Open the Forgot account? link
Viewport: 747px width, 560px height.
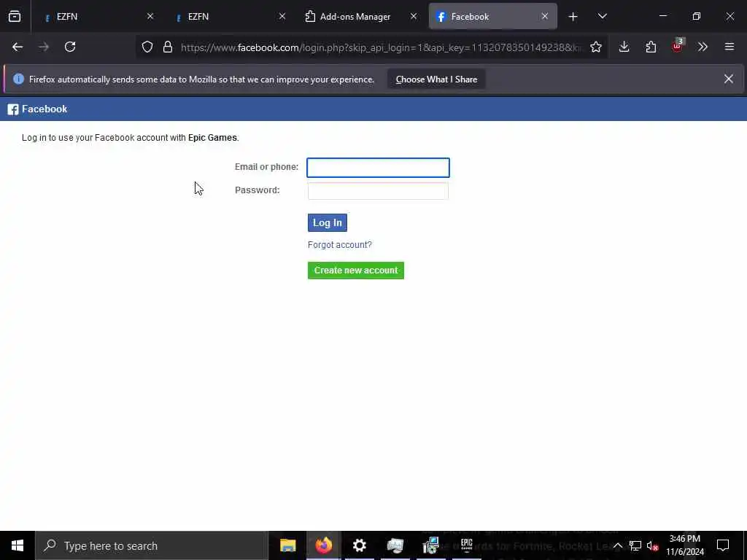(340, 245)
